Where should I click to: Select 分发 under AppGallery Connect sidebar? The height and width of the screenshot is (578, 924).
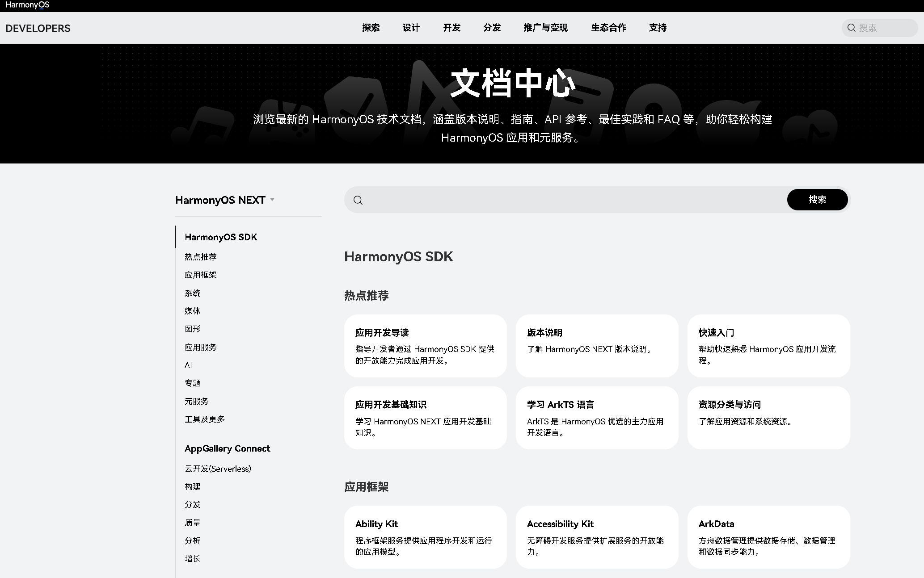pos(193,504)
